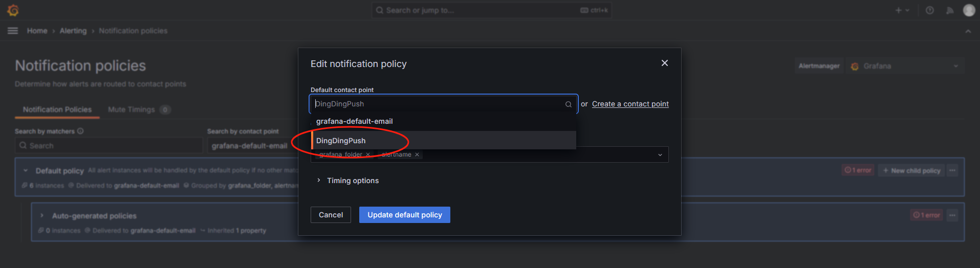The width and height of the screenshot is (980, 268).
Task: Select grafana-default-email from the dropdown list
Action: point(444,121)
